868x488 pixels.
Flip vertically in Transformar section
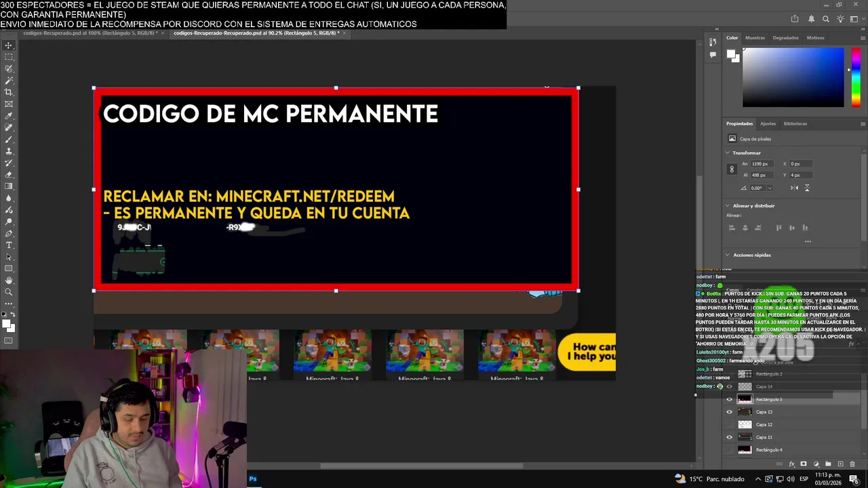pyautogui.click(x=807, y=188)
